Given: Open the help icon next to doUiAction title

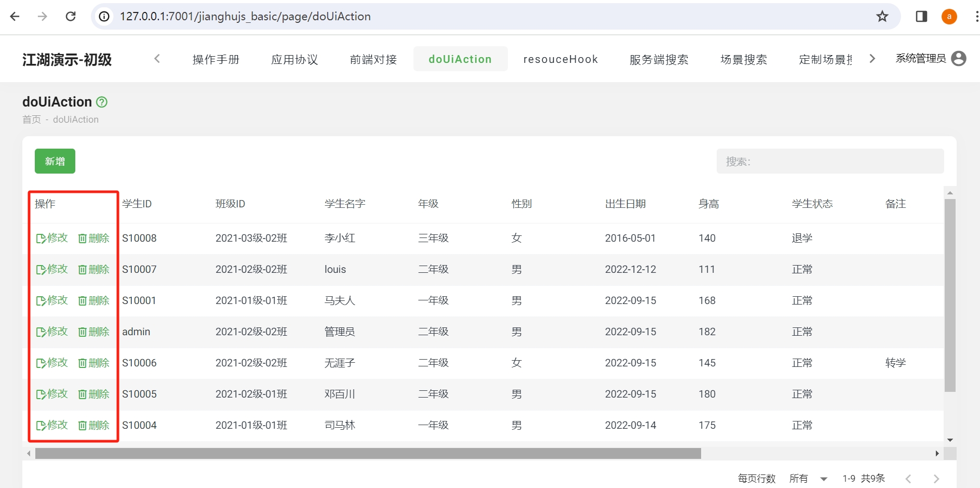Looking at the screenshot, I should [x=101, y=102].
